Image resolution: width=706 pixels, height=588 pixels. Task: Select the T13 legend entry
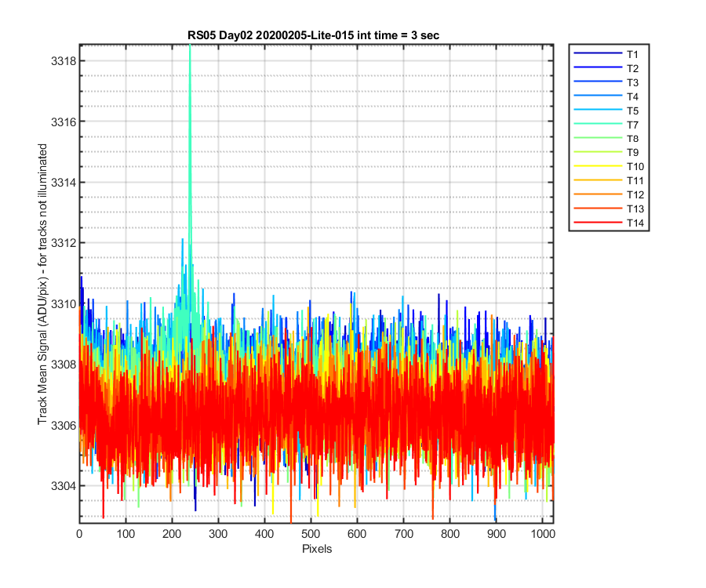click(x=609, y=209)
